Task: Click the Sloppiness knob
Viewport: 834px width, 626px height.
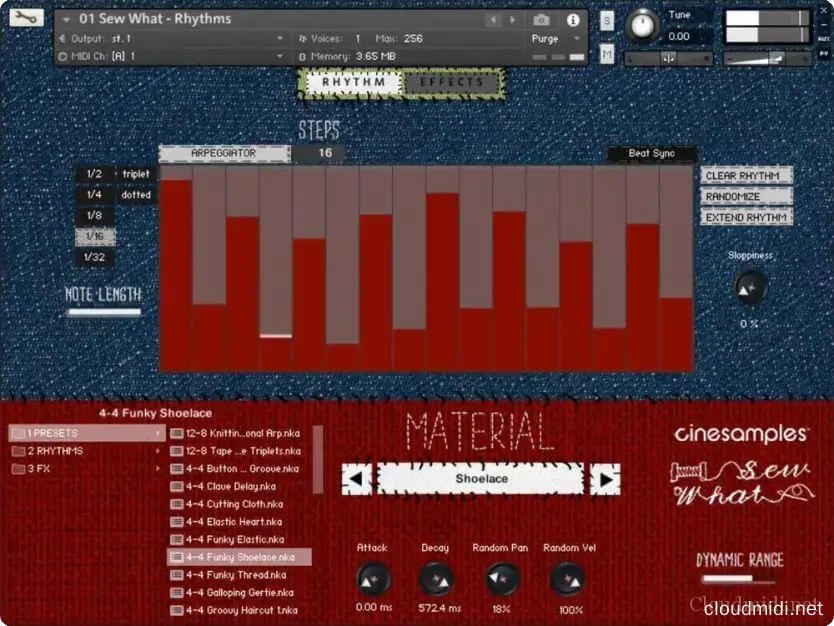Action: click(x=748, y=289)
